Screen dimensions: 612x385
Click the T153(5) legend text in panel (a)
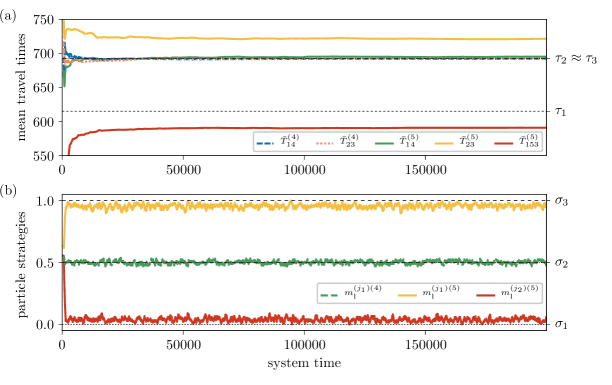point(528,141)
